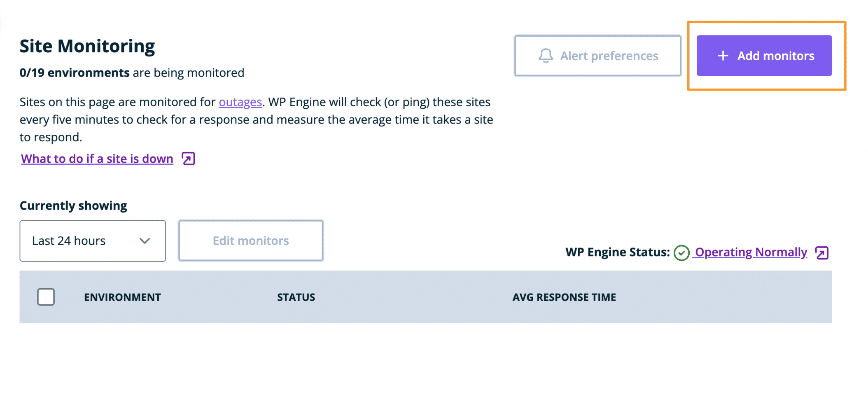Toggle the select-all environments checkbox

point(46,297)
